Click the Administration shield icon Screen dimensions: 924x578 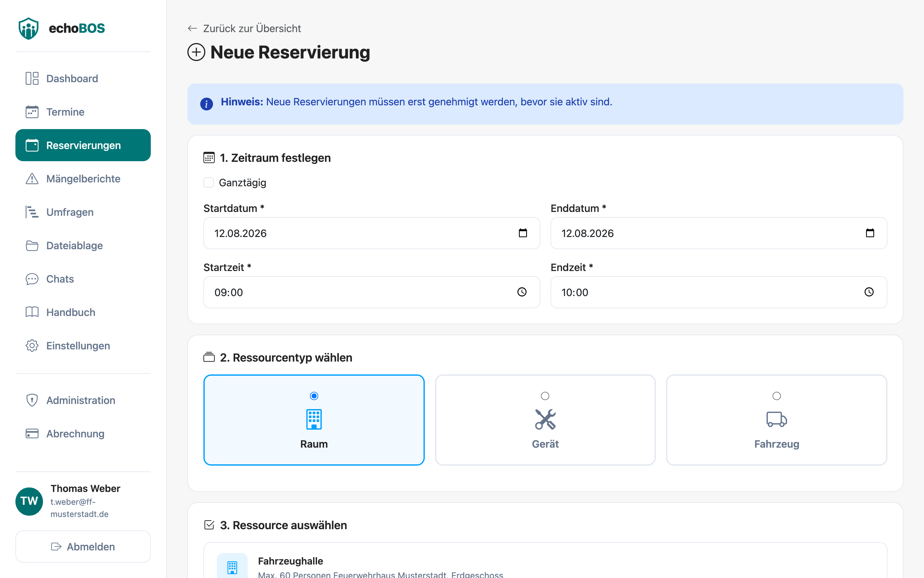click(x=32, y=400)
